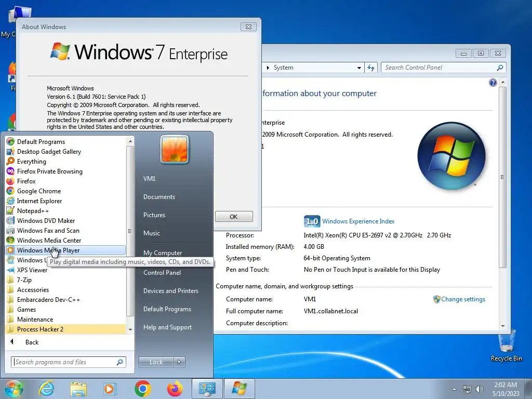The width and height of the screenshot is (532, 399).
Task: Switch to the Control Panel taskbar button
Action: coord(207,389)
